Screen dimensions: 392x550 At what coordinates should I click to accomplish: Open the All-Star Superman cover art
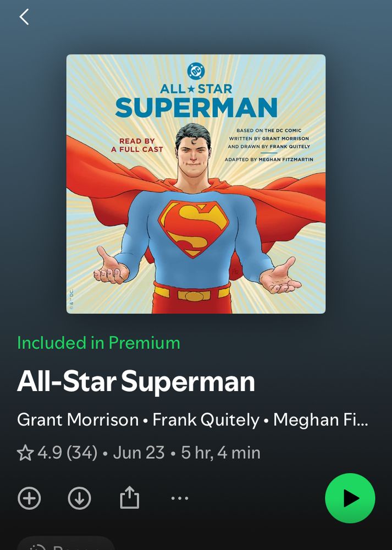(196, 184)
